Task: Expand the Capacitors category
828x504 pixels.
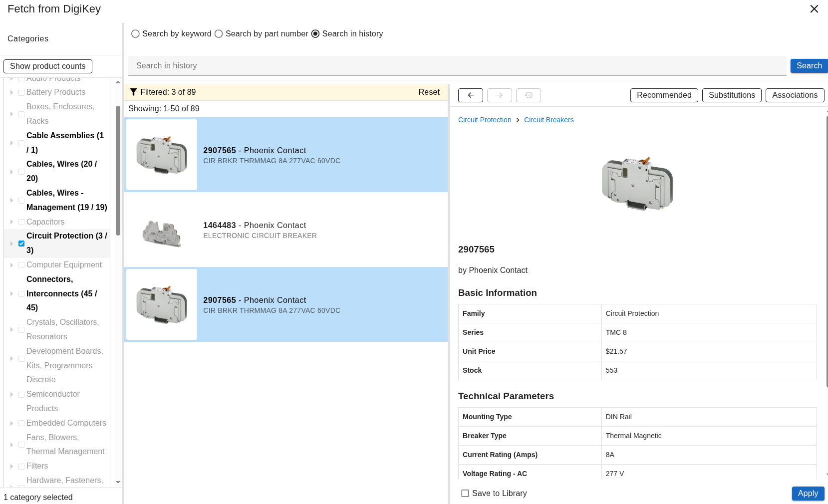Action: 11,222
